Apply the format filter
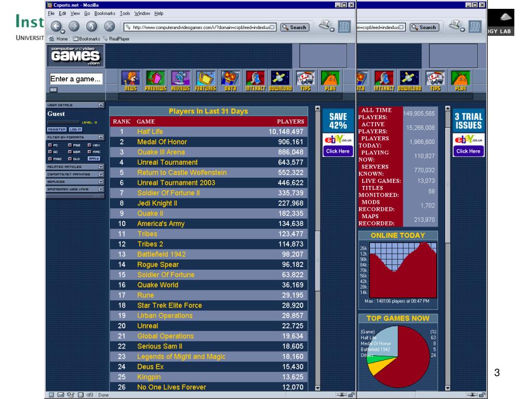The height and width of the screenshot is (399, 532). [x=94, y=159]
